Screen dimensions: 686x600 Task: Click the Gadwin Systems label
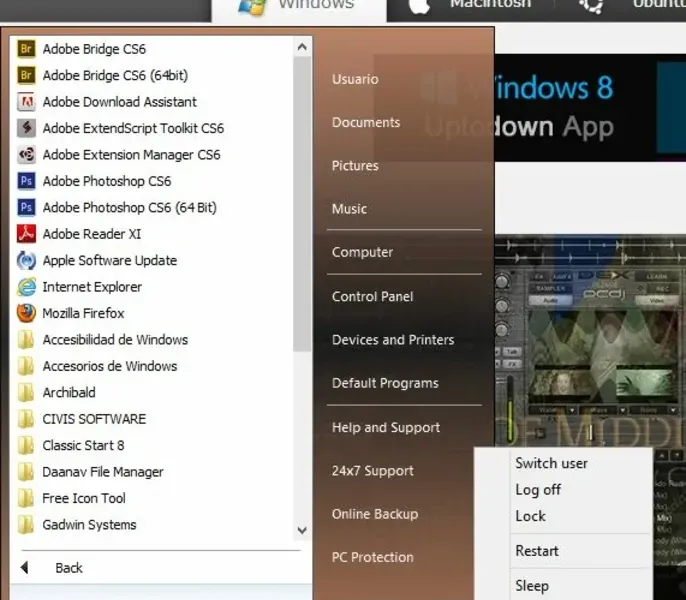(x=89, y=525)
